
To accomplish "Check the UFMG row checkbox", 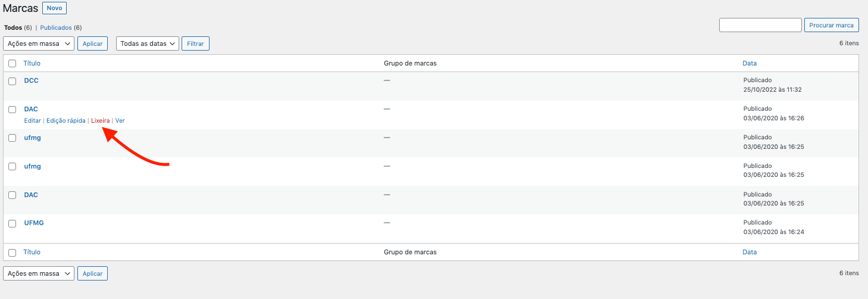I will [12, 224].
